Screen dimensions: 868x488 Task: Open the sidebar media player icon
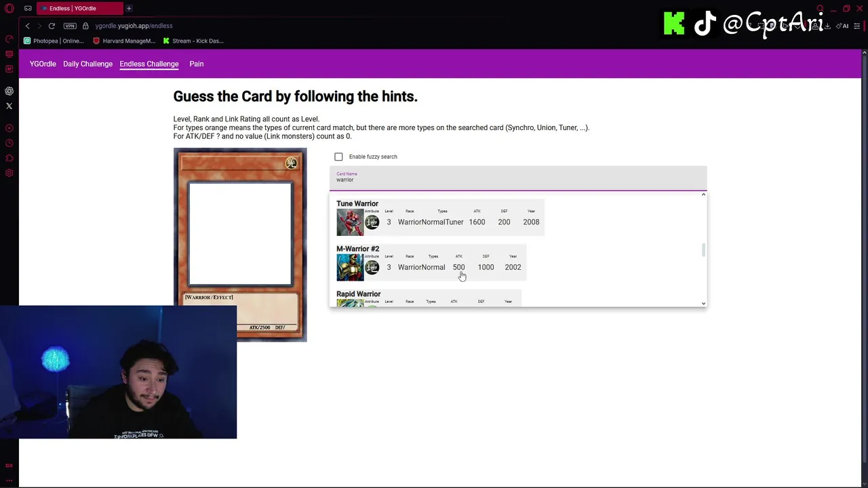(x=9, y=128)
